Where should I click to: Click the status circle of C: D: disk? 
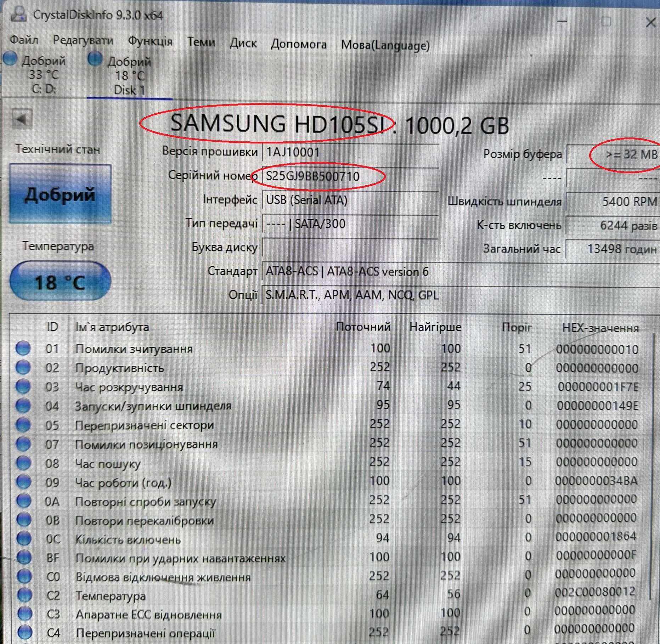pos(10,59)
